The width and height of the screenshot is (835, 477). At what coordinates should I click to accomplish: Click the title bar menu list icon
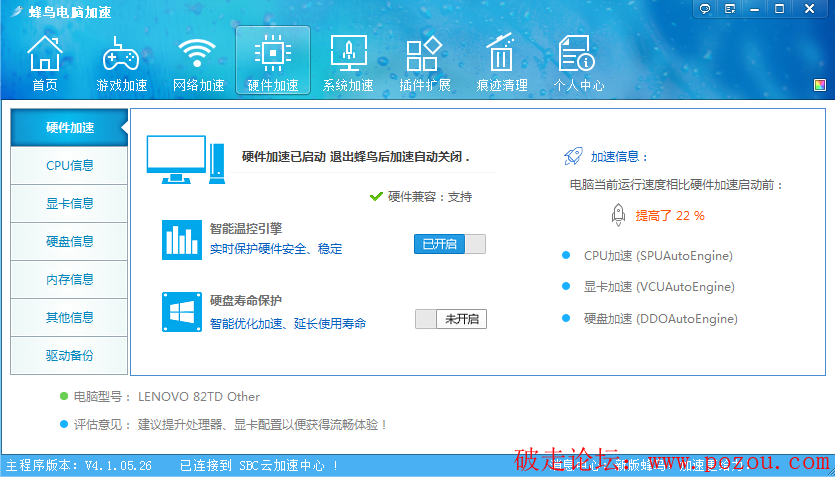coord(730,9)
